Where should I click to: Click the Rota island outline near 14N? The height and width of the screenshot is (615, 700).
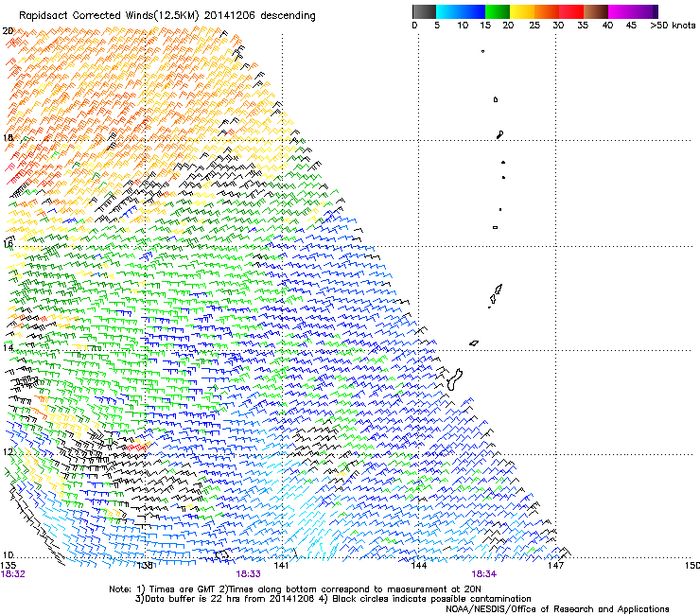[474, 343]
